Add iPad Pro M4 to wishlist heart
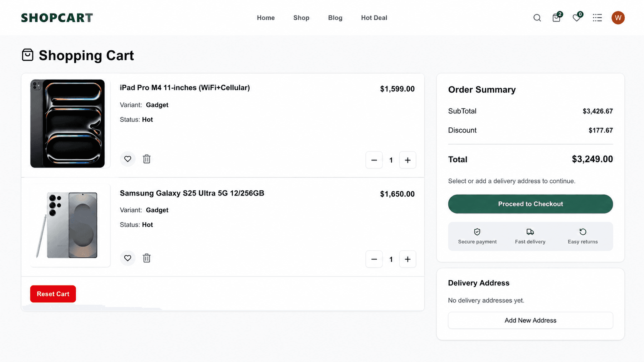 [127, 159]
